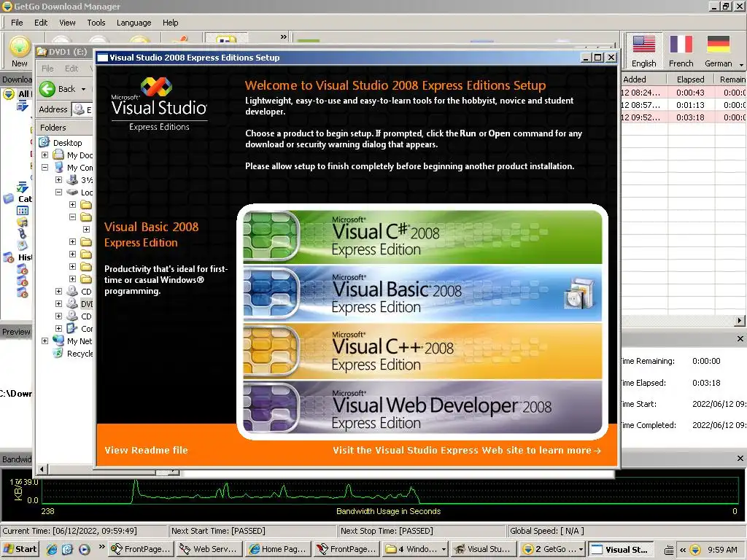Image resolution: width=747 pixels, height=560 pixels.
Task: Expand the GetGo toolbar chevron overflow
Action: click(284, 36)
